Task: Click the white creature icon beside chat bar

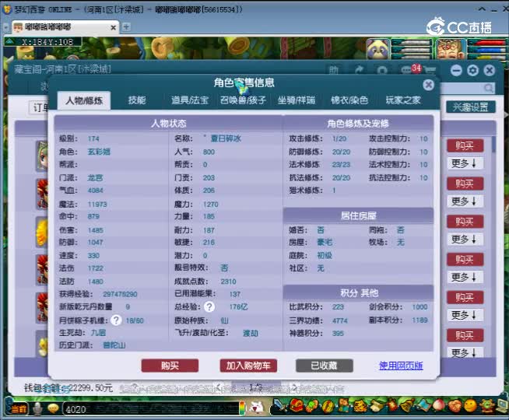Action: coord(258,408)
